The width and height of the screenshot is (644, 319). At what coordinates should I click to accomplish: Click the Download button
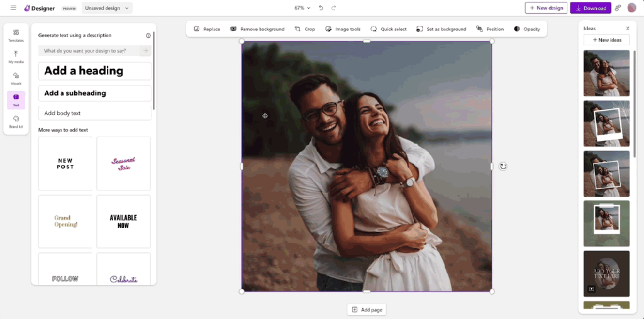coord(590,8)
